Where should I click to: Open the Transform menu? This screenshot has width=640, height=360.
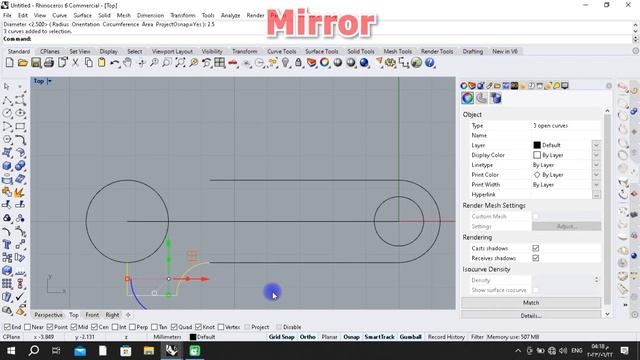coord(183,15)
